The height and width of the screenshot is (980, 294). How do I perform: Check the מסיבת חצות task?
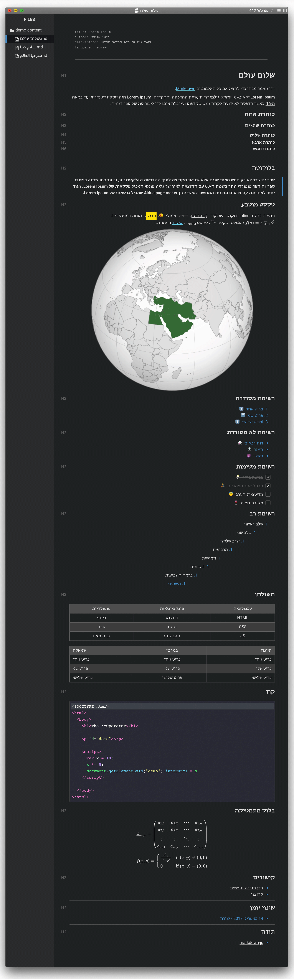click(268, 503)
